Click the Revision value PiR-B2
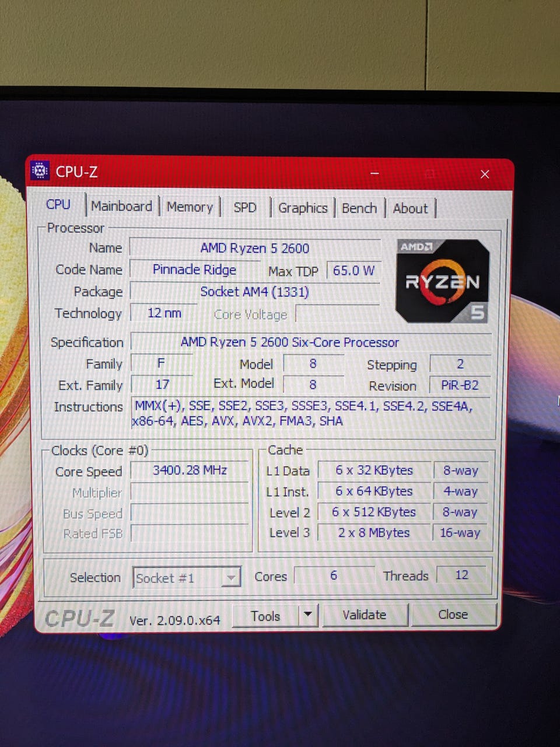 (x=460, y=385)
